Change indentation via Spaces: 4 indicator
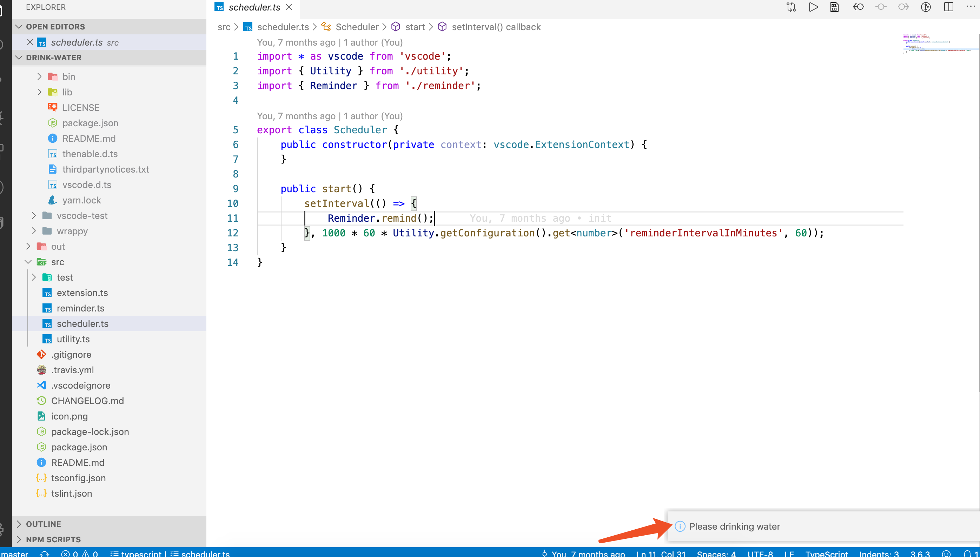The image size is (980, 557). [x=717, y=553]
